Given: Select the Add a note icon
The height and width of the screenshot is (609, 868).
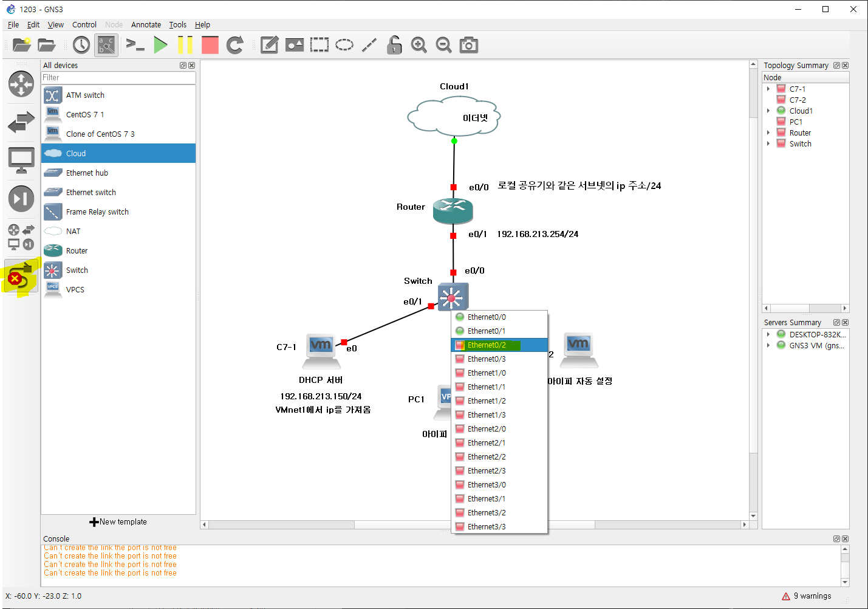Looking at the screenshot, I should coord(269,45).
